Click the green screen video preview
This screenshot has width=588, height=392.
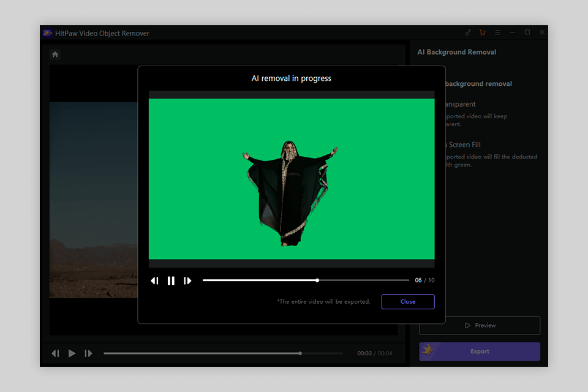click(292, 179)
